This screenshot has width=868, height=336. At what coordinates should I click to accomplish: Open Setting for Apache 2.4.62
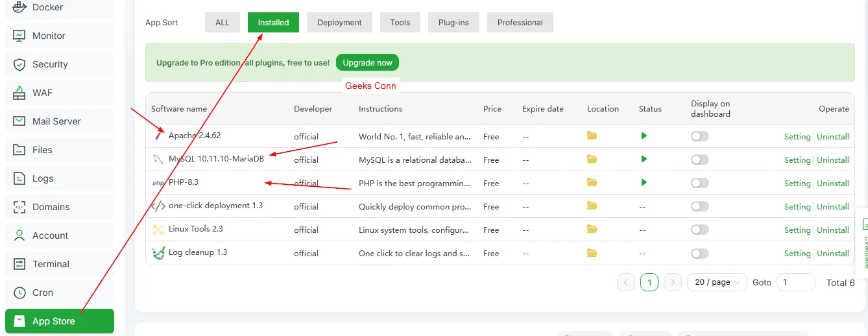pos(797,136)
